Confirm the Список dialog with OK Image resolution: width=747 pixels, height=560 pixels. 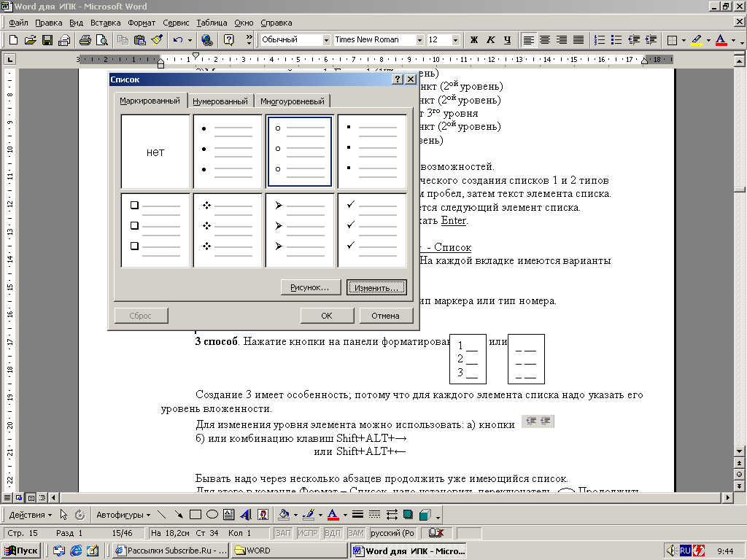[327, 316]
